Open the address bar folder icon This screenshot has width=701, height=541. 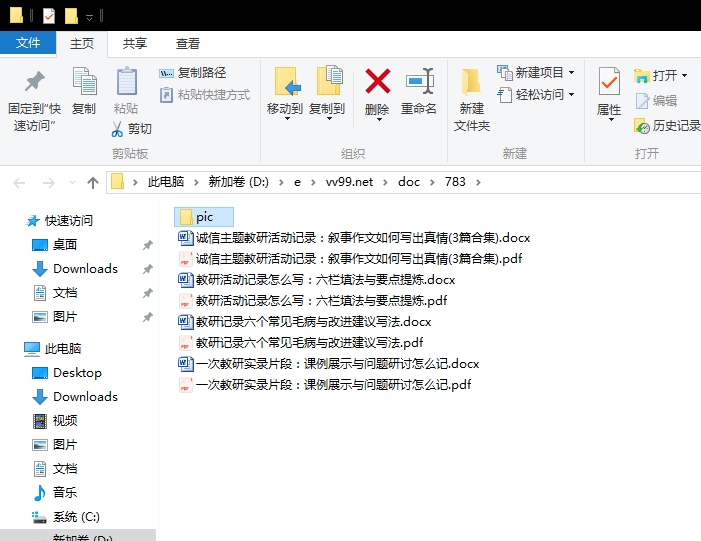pos(117,182)
